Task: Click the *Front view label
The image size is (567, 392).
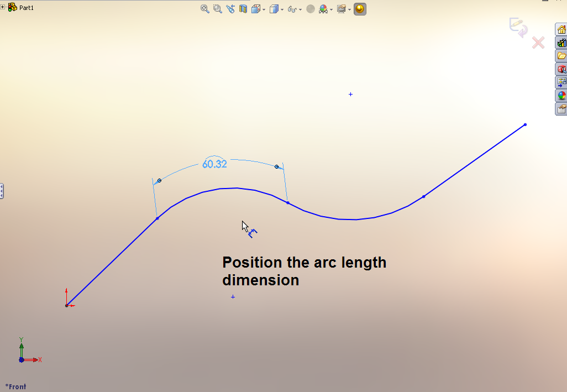Action: [x=15, y=386]
